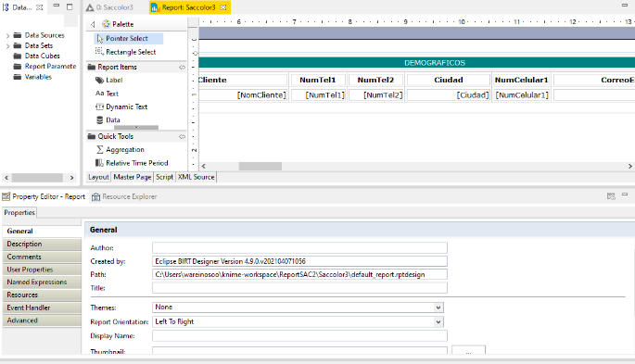Click the layout scrollbar left arrow
The width and height of the screenshot is (635, 364).
(203, 166)
